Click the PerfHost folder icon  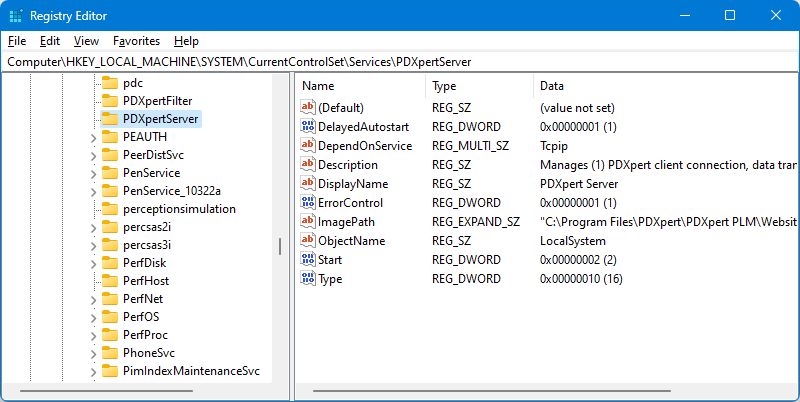coord(110,281)
